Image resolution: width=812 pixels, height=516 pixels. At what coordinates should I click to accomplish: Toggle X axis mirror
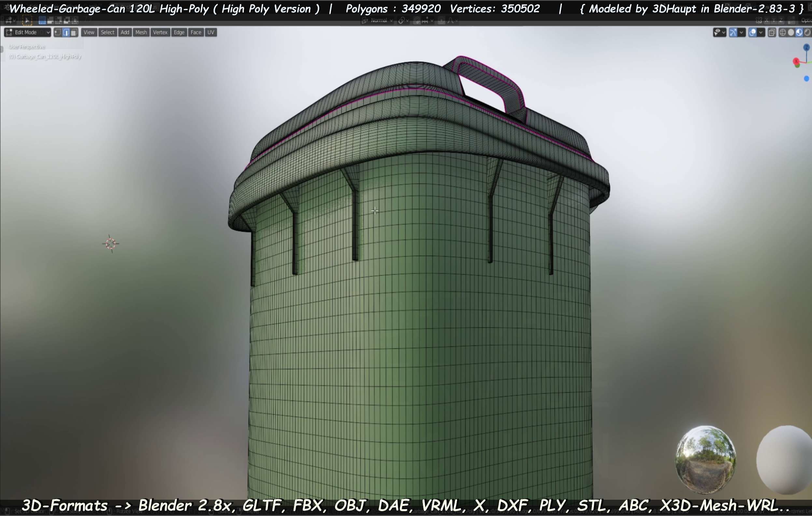[x=766, y=21]
